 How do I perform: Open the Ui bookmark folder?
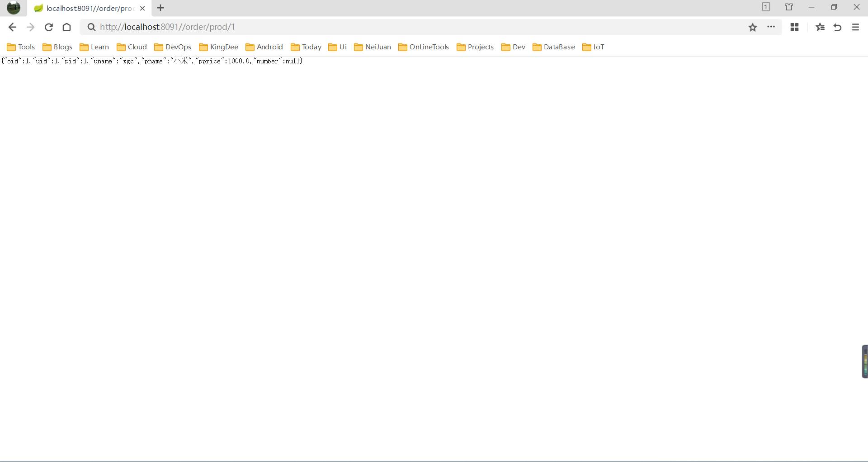click(338, 47)
